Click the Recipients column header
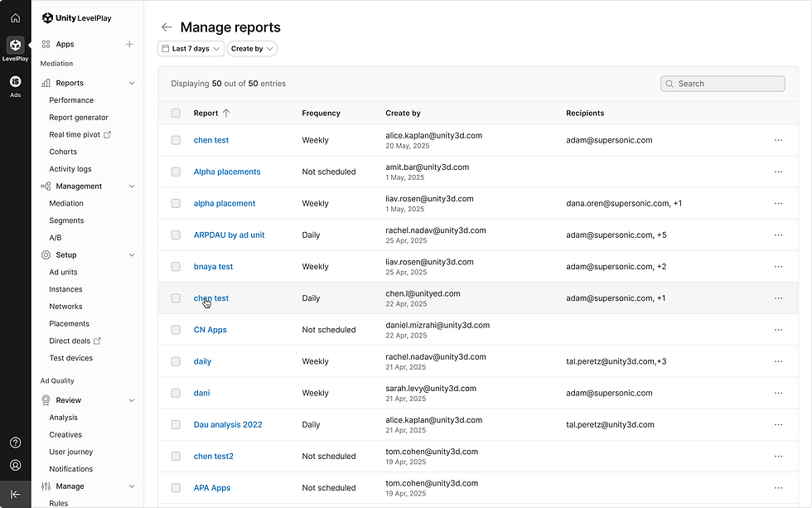812x508 pixels. point(585,113)
